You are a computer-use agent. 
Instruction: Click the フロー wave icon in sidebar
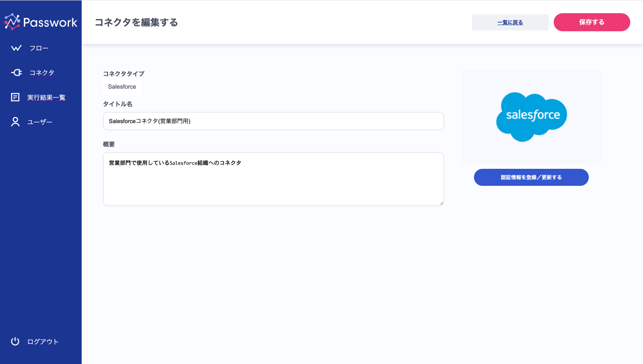point(16,48)
